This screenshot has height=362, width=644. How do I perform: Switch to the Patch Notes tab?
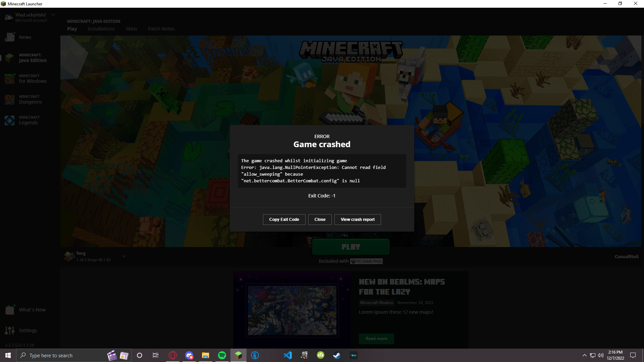[x=161, y=29]
